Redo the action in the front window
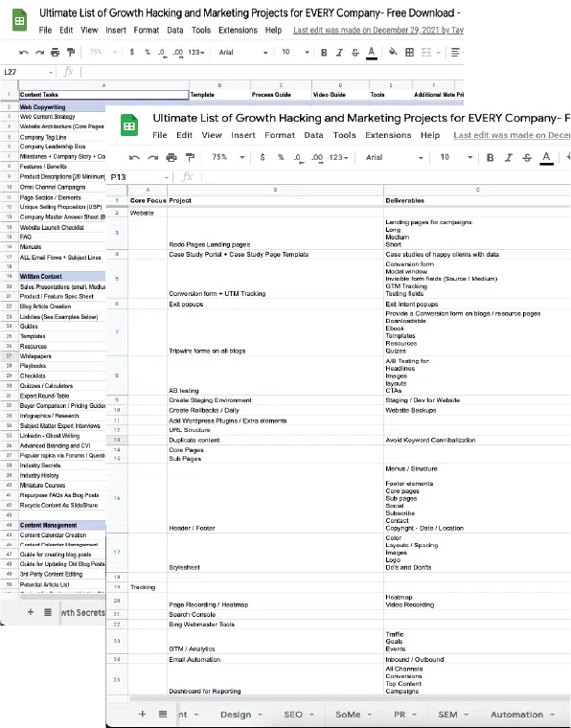 click(152, 158)
